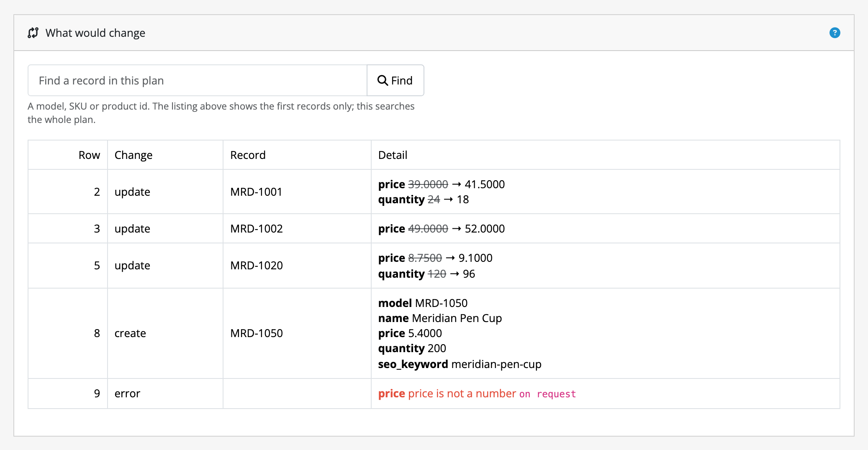Click the sync arrows icon beside 'What would change'
The width and height of the screenshot is (868, 450).
(x=33, y=33)
